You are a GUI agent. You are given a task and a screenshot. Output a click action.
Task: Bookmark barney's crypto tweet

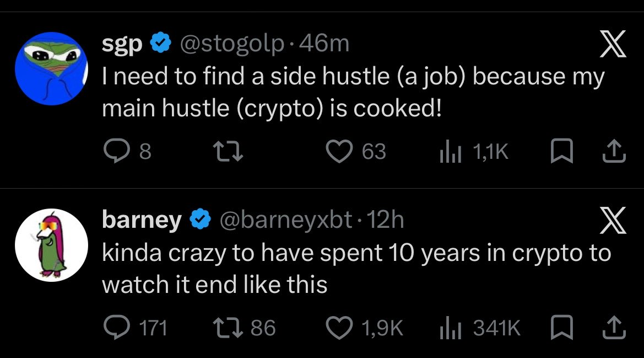point(561,328)
